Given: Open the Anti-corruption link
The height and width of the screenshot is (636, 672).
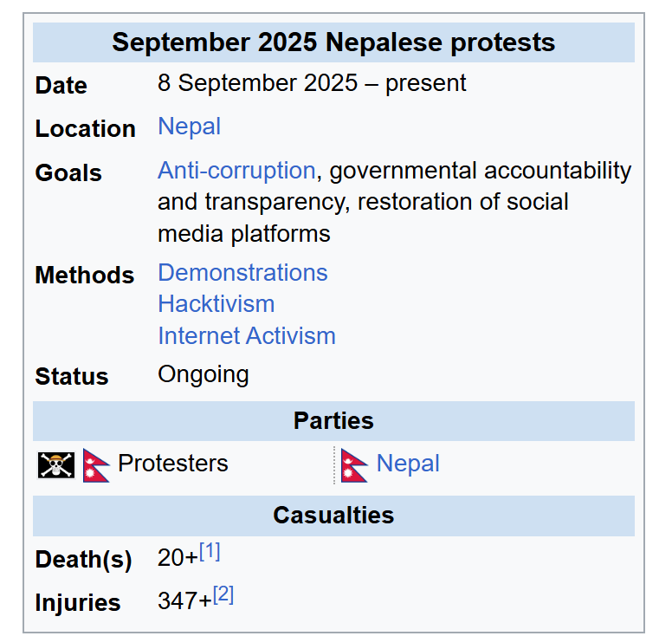Looking at the screenshot, I should (x=236, y=171).
